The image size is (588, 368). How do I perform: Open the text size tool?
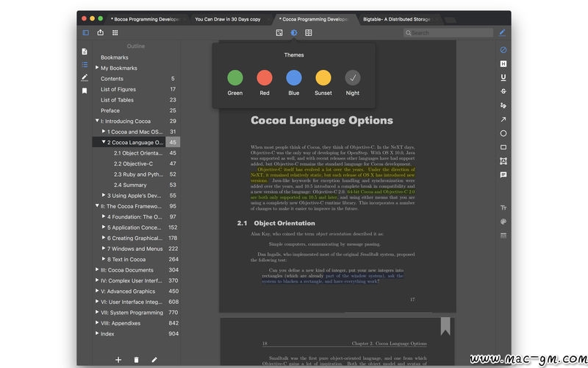(x=503, y=208)
